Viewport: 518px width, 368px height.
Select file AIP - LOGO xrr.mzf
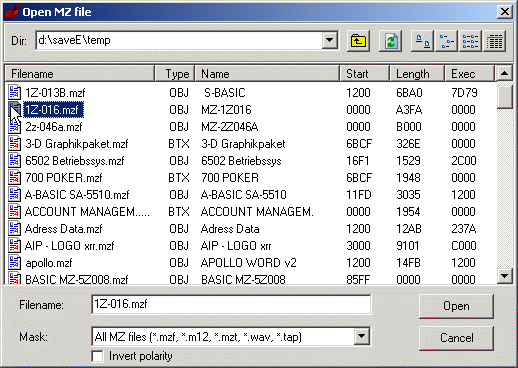69,246
